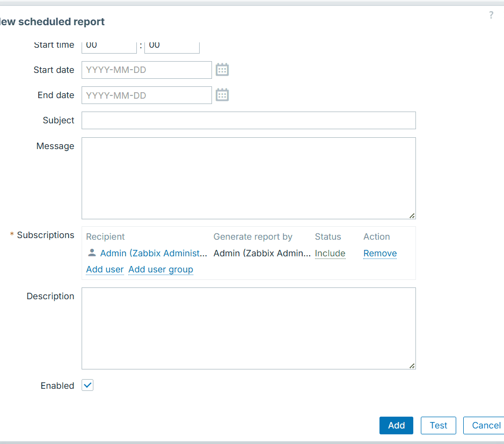The height and width of the screenshot is (444, 504).
Task: Focus the End date input field
Action: pos(147,95)
